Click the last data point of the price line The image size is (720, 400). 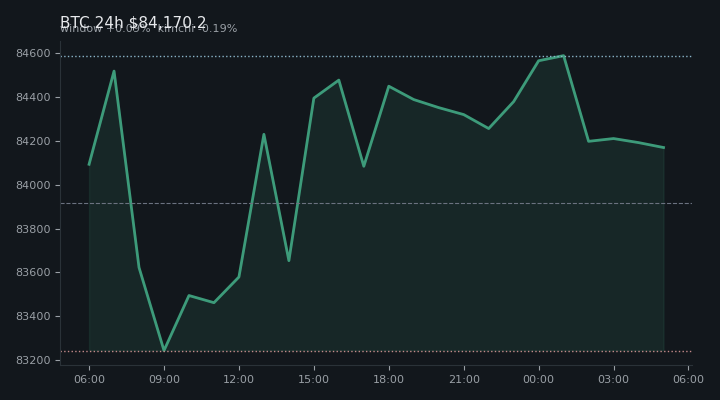pyautogui.click(x=664, y=148)
